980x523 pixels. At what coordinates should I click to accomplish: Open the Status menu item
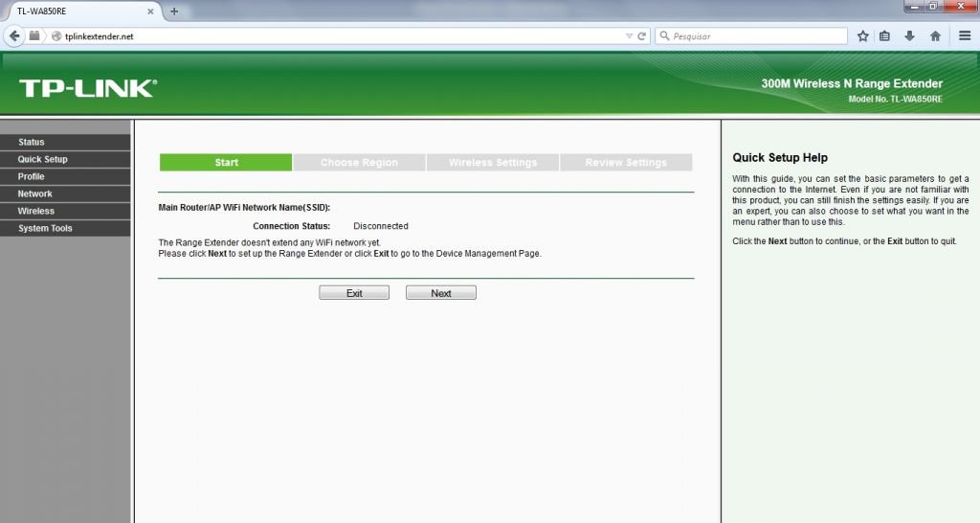65,142
